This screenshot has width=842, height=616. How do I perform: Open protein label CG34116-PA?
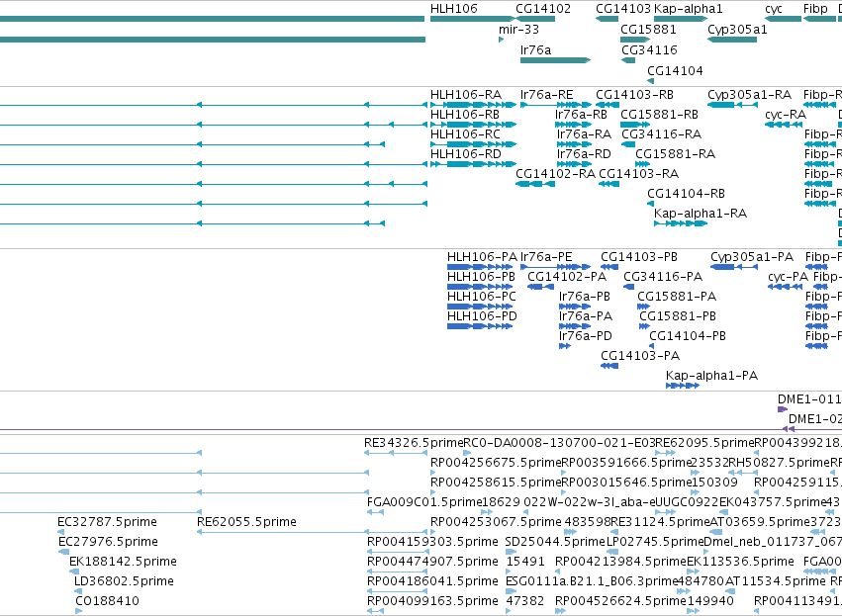663,277
